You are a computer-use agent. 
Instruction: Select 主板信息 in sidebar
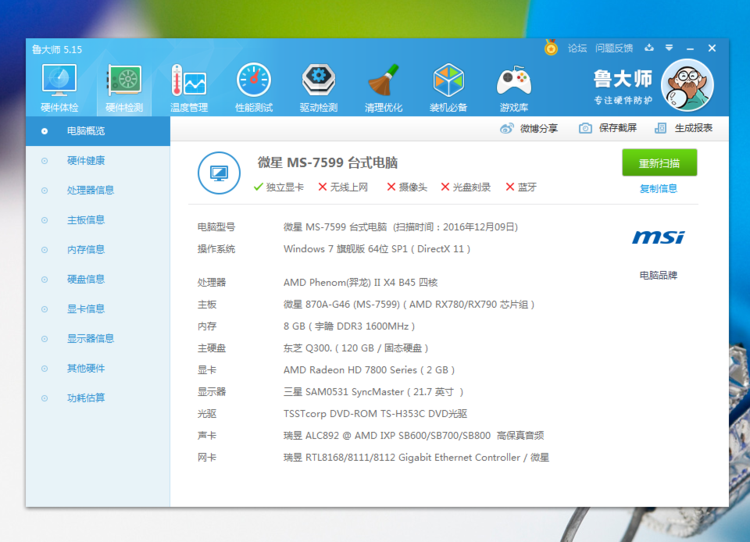98,220
